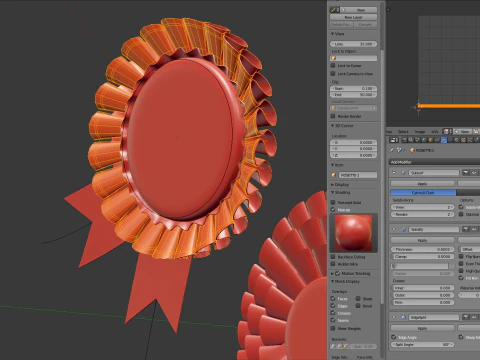Open the Properties editor type selector
480x360 pixels.
click(394, 140)
